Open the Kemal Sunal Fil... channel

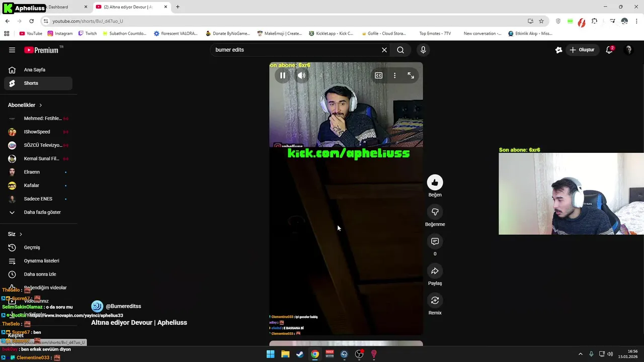point(38,158)
